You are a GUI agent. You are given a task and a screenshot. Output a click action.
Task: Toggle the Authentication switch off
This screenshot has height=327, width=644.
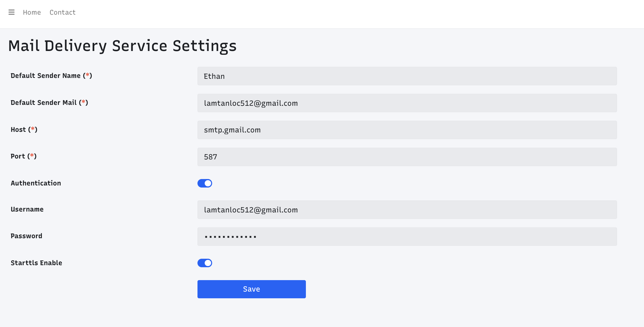pyautogui.click(x=205, y=183)
